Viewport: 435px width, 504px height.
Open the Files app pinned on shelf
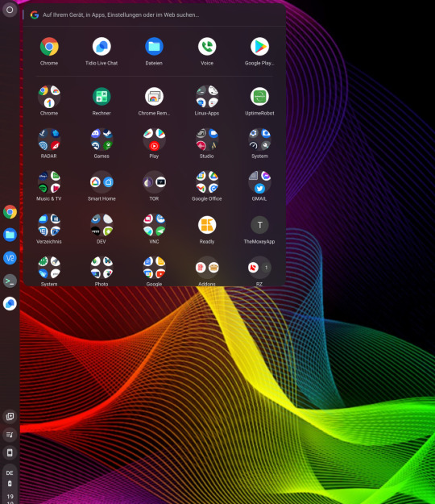(x=10, y=235)
